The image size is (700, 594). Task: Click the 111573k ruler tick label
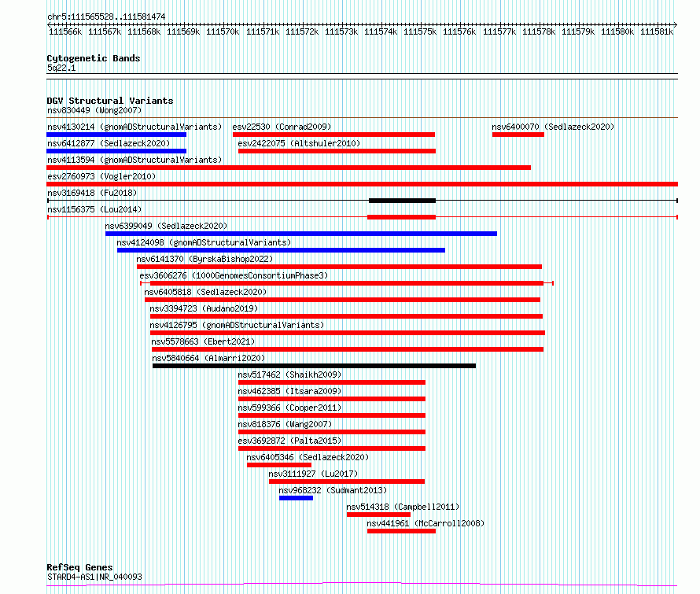[341, 31]
